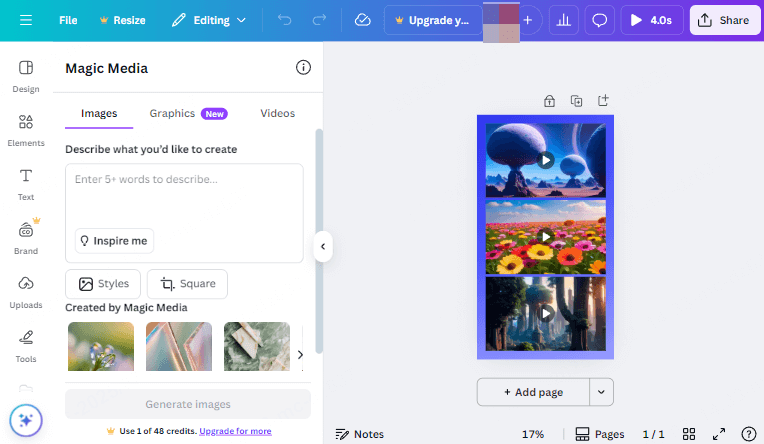The width and height of the screenshot is (764, 444).
Task: Launch the Magic sparkle assistant button
Action: click(26, 420)
